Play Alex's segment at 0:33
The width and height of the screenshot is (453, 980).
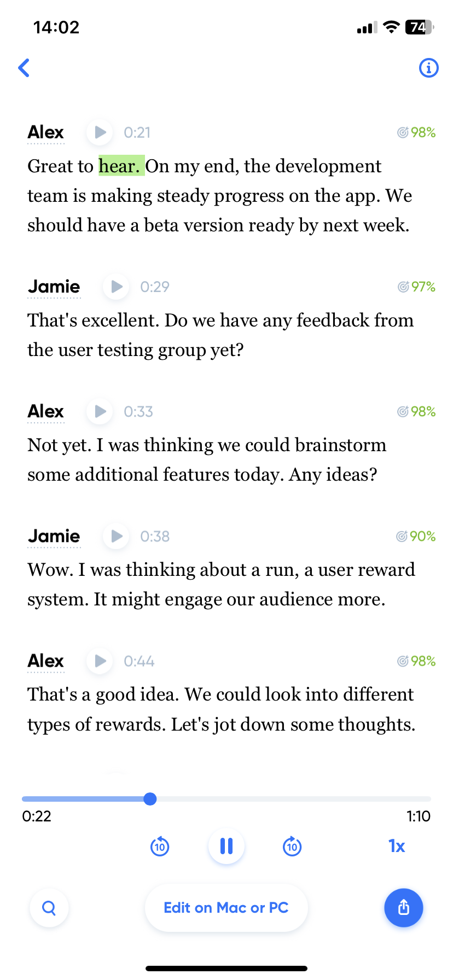pyautogui.click(x=99, y=411)
